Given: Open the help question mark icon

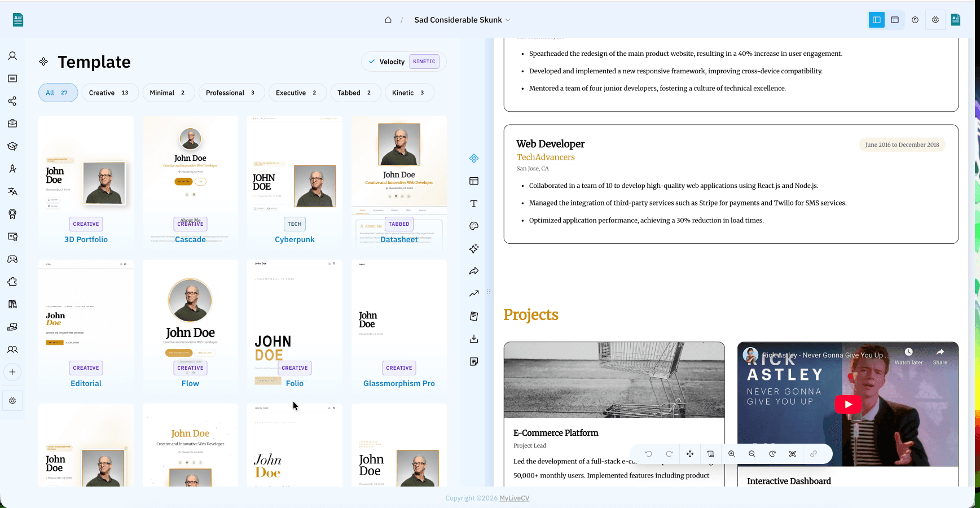Looking at the screenshot, I should pyautogui.click(x=915, y=20).
